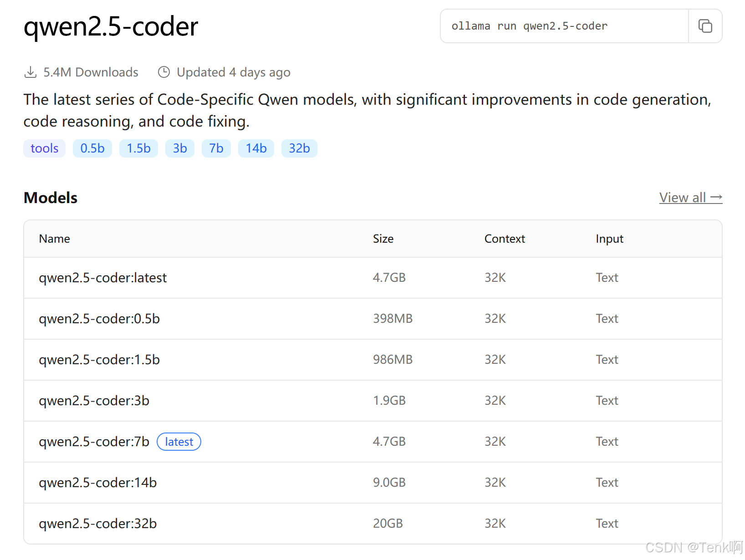Viewport: 745px width, 560px height.
Task: Select the 32b tag
Action: click(x=299, y=148)
